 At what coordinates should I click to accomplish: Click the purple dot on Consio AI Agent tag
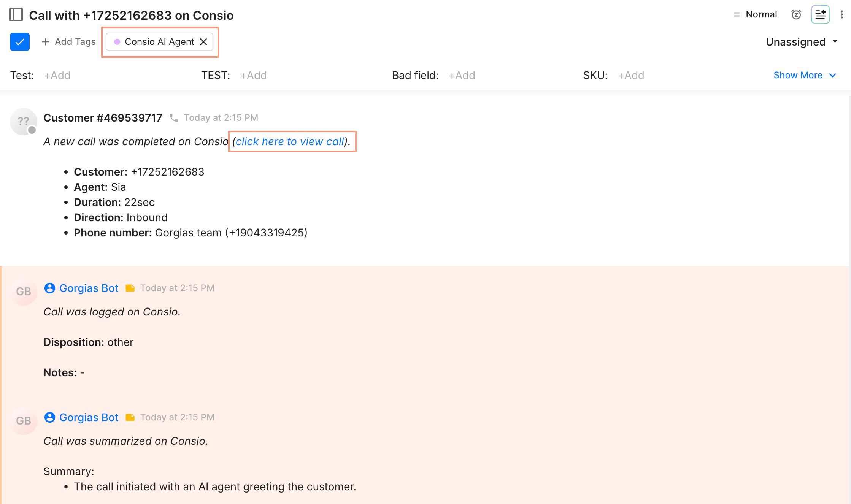[117, 42]
